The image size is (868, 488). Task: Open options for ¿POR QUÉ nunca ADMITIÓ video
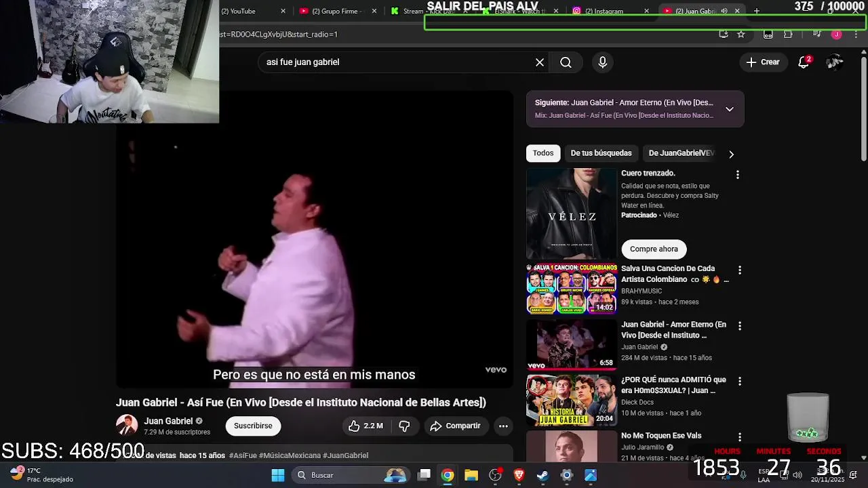(740, 382)
